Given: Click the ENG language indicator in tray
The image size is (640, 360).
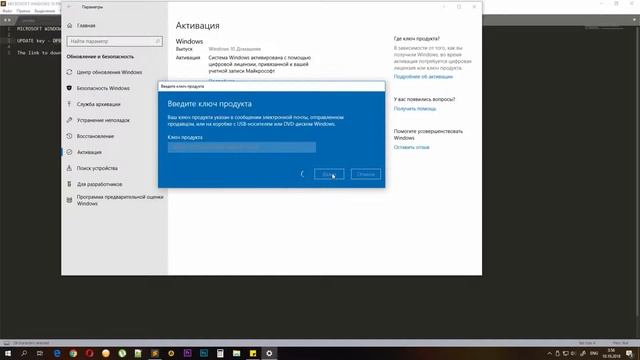Looking at the screenshot, I should click(x=594, y=353).
